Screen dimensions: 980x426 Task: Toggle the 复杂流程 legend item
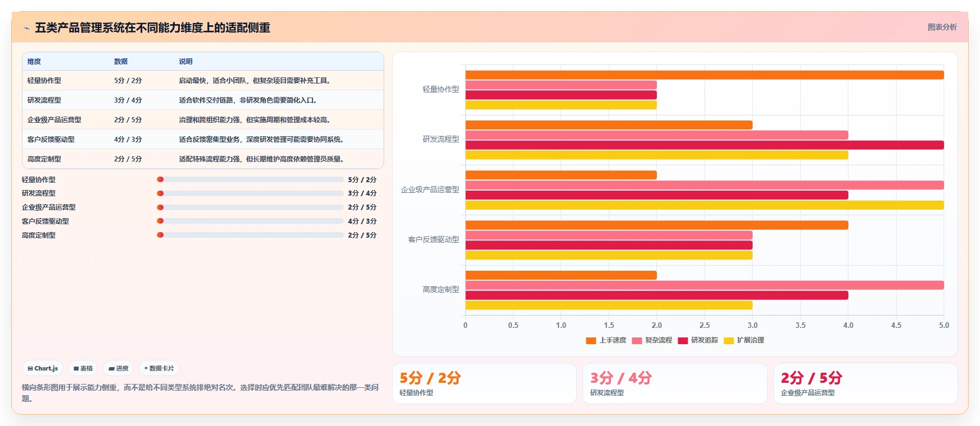(x=652, y=340)
